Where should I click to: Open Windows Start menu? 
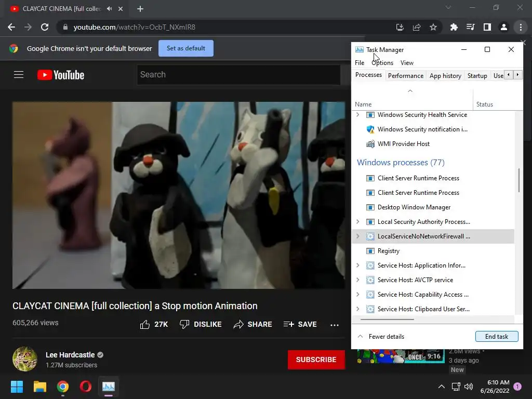(x=17, y=387)
